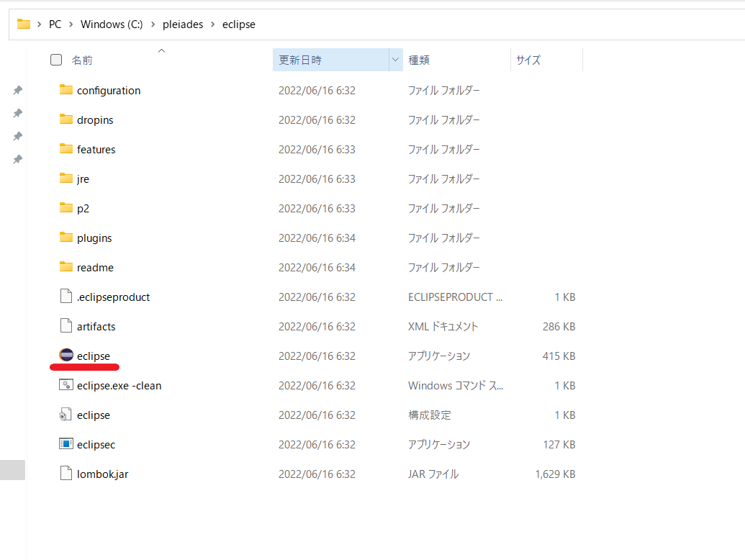Select the underlined eclipse application name

click(x=94, y=356)
